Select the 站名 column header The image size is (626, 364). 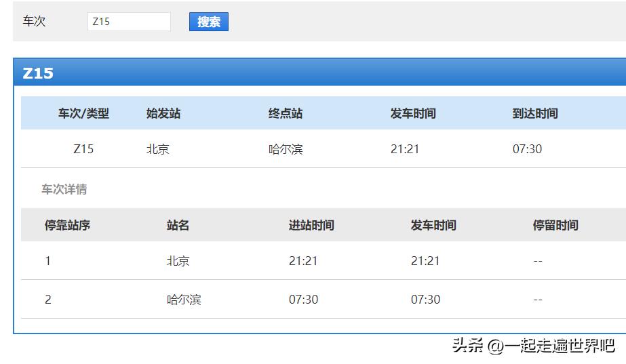pos(178,225)
